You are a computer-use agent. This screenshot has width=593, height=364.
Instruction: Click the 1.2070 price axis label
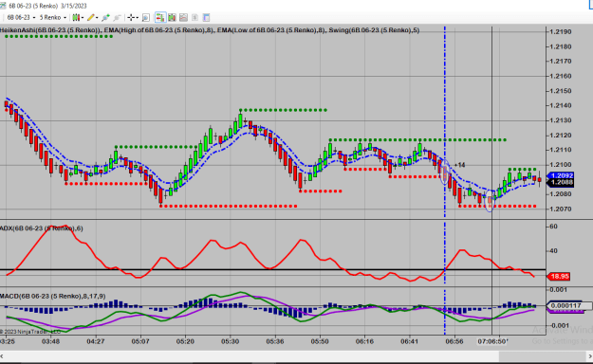(561, 209)
